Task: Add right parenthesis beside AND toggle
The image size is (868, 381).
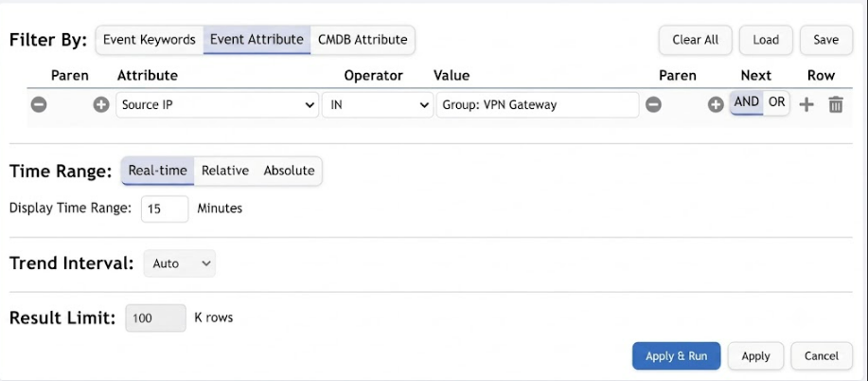Action: (x=716, y=104)
